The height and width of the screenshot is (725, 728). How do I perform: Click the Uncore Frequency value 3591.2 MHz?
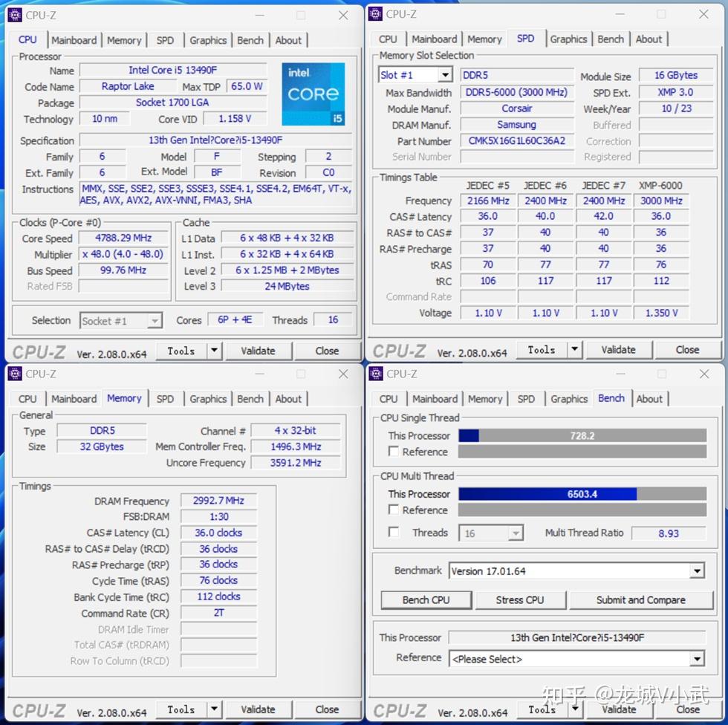click(x=296, y=463)
